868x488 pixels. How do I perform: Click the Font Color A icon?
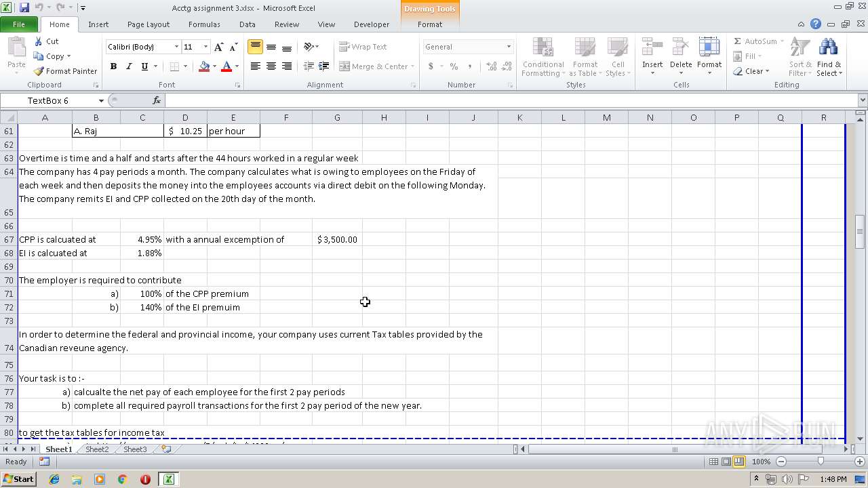[226, 66]
